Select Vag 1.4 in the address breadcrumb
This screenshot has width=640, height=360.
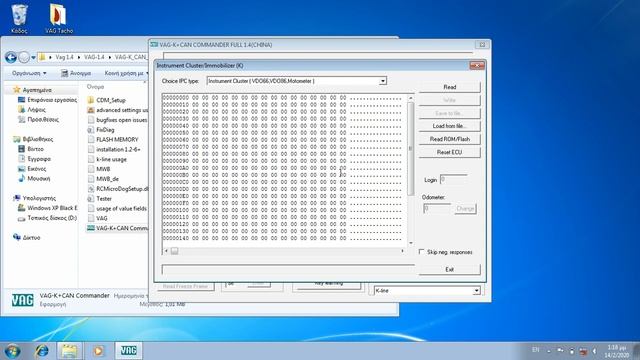coord(64,57)
